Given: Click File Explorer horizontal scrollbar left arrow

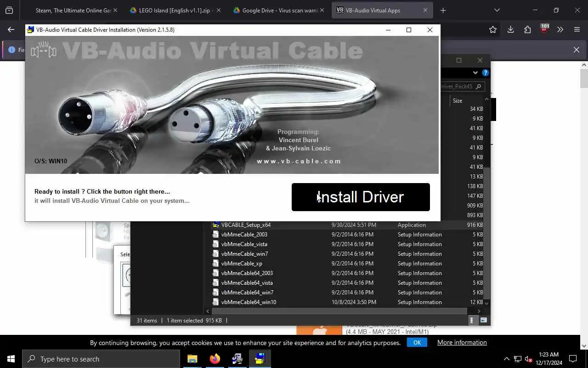Looking at the screenshot, I should point(208,311).
